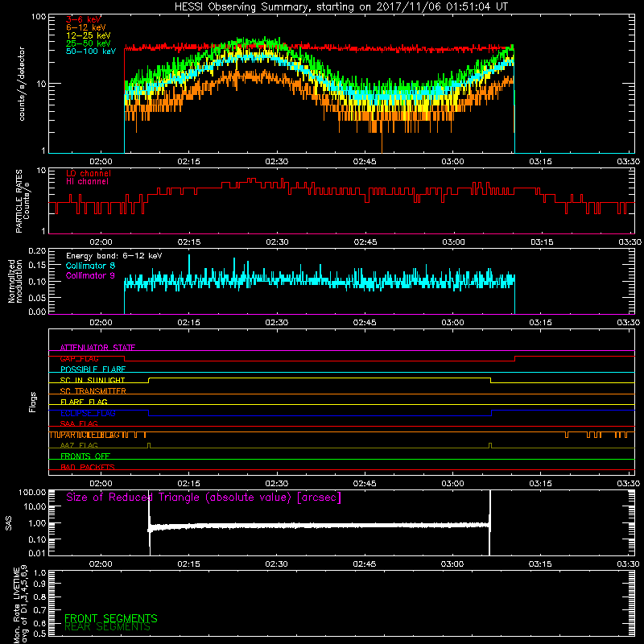Click the 100.00 tick of the SAS axis
Viewport: 644px width, 644px height.
pyautogui.click(x=32, y=493)
